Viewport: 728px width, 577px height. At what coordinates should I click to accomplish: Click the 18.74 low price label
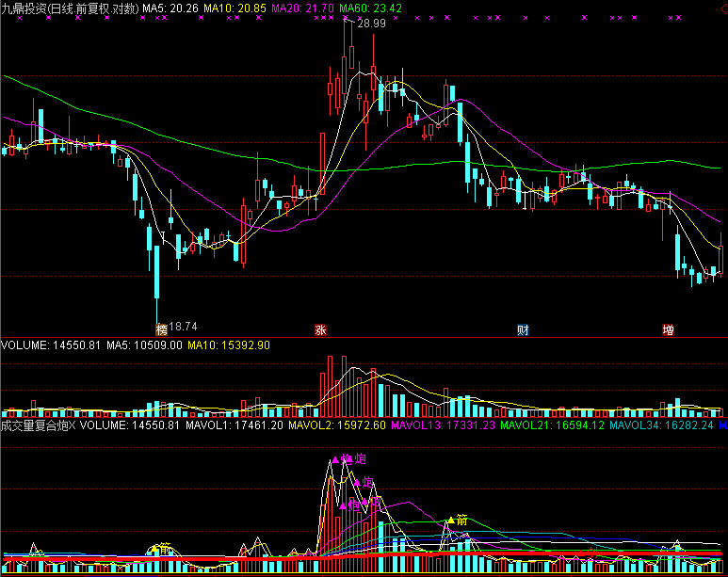183,327
